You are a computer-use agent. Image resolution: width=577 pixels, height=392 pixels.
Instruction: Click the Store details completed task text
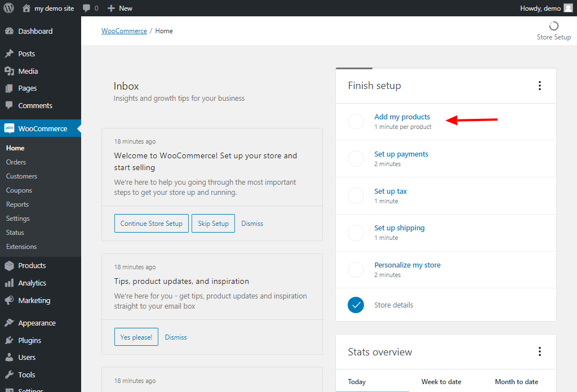[x=393, y=305]
